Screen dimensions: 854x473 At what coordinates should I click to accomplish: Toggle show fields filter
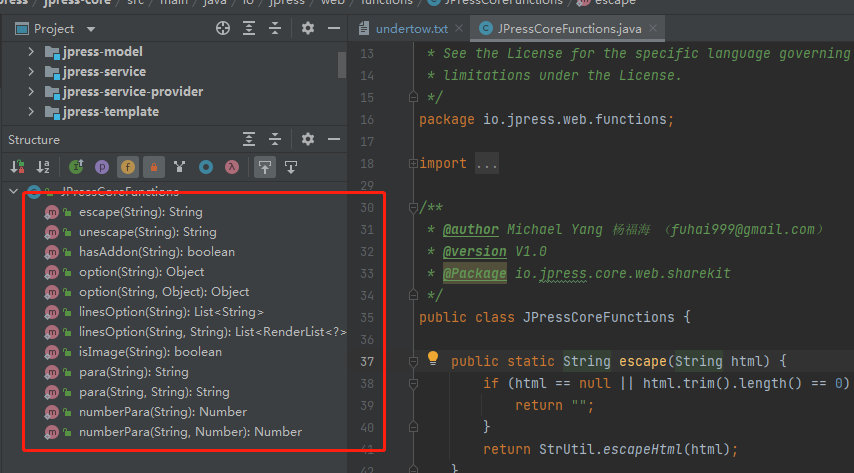click(128, 167)
